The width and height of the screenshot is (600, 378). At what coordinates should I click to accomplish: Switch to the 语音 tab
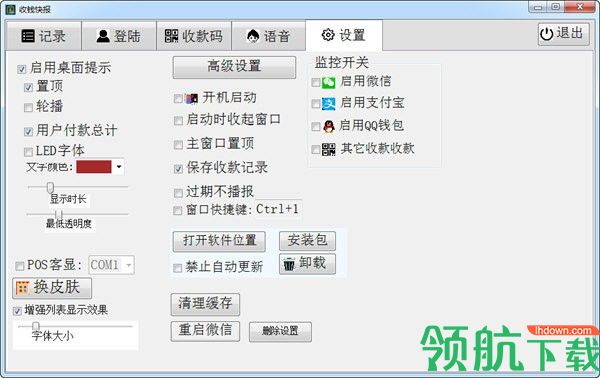[269, 36]
